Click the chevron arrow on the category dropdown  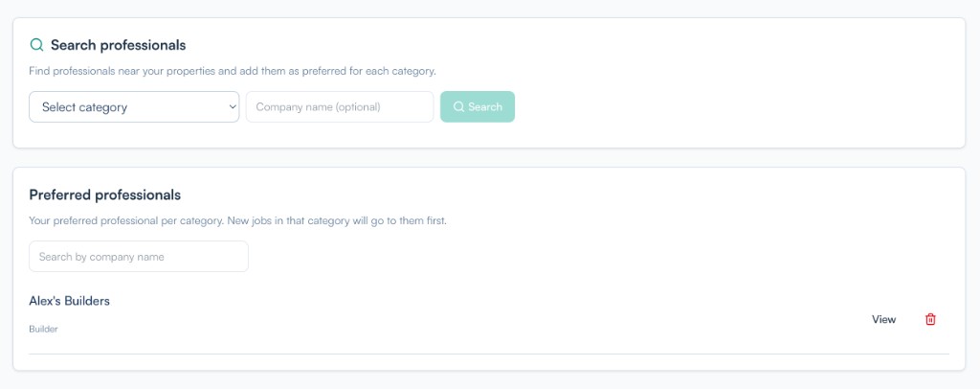(x=233, y=107)
